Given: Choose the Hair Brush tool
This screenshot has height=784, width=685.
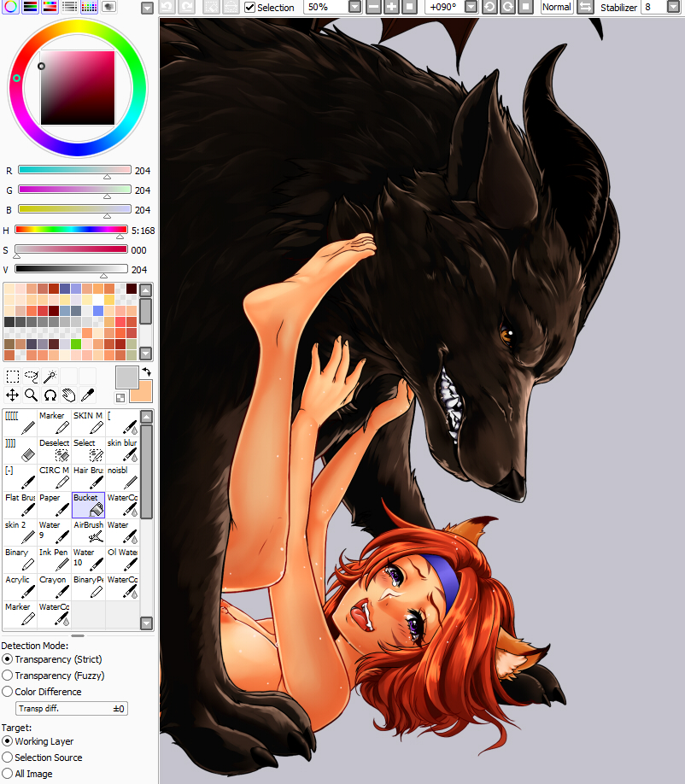Looking at the screenshot, I should [x=89, y=477].
